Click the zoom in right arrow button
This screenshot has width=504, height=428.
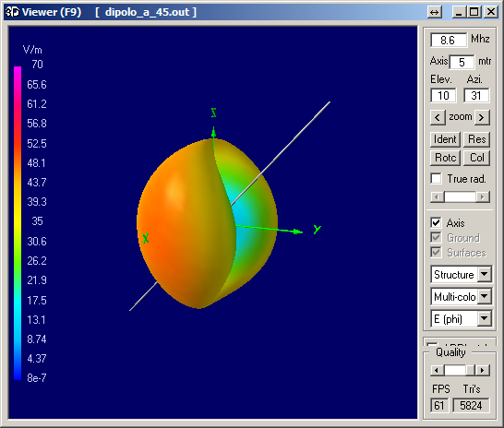(x=482, y=117)
